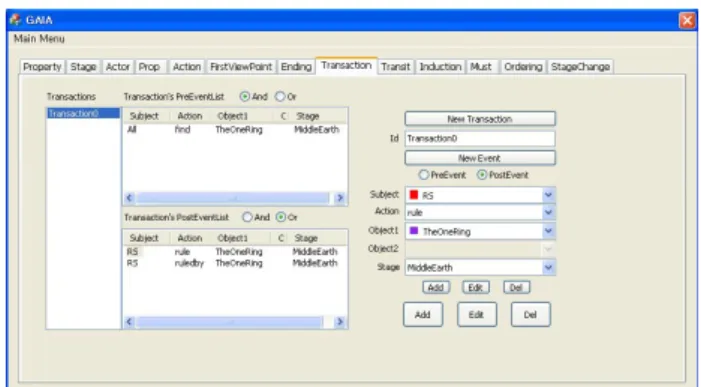Switch to the Action tab

(x=186, y=67)
